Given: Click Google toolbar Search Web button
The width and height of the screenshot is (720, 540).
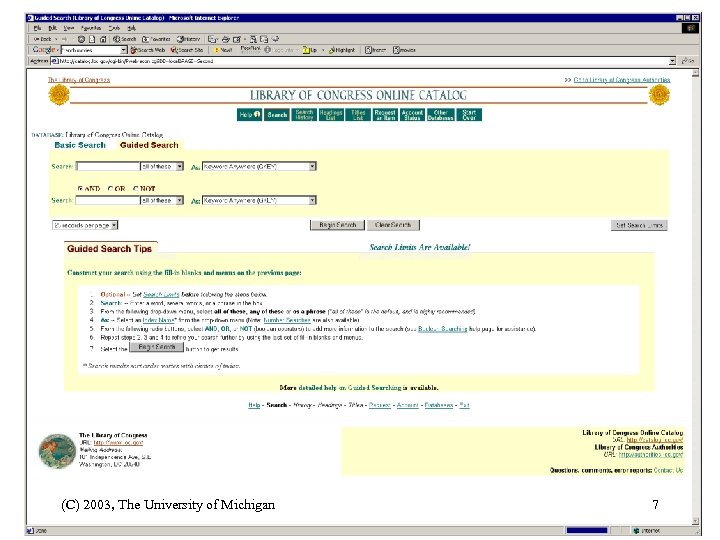Looking at the screenshot, I should point(147,50).
